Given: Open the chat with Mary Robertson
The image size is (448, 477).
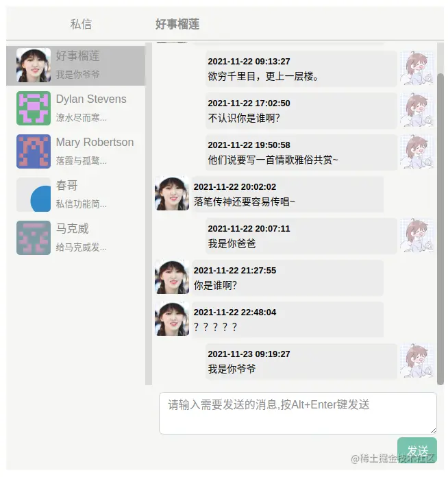Looking at the screenshot, I should (76, 151).
